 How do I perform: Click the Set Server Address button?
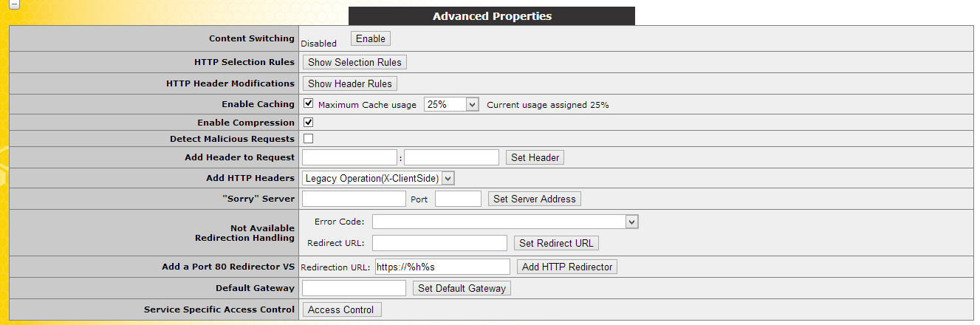(535, 199)
